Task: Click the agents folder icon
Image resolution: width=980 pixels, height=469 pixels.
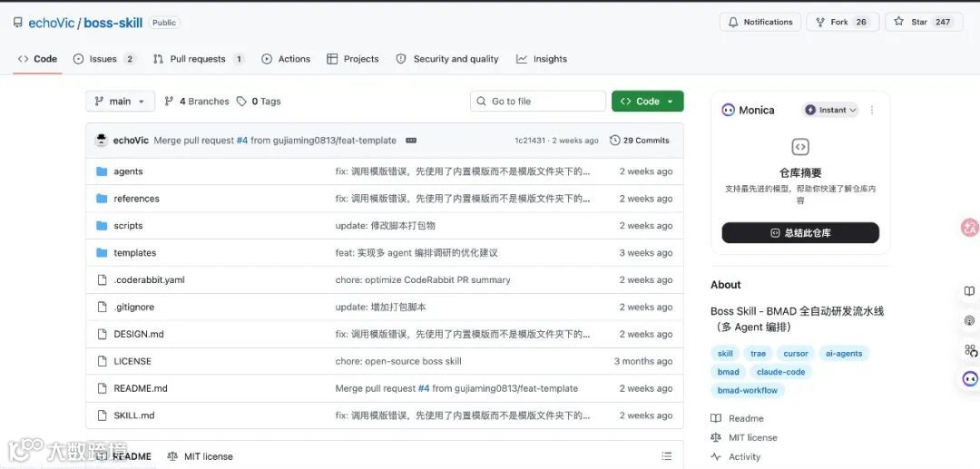Action: pyautogui.click(x=102, y=171)
